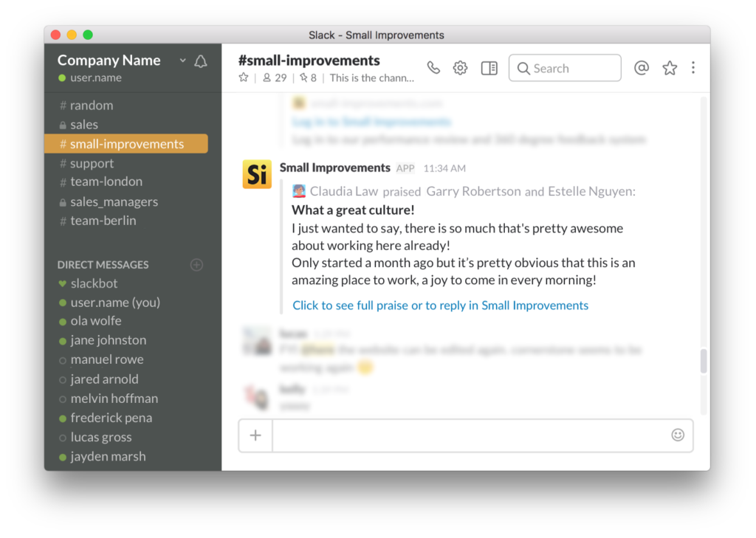Open your own DM user.name (you)

(109, 303)
